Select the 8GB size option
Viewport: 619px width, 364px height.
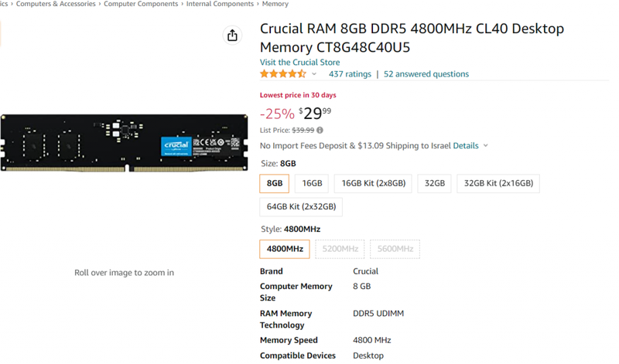[275, 183]
